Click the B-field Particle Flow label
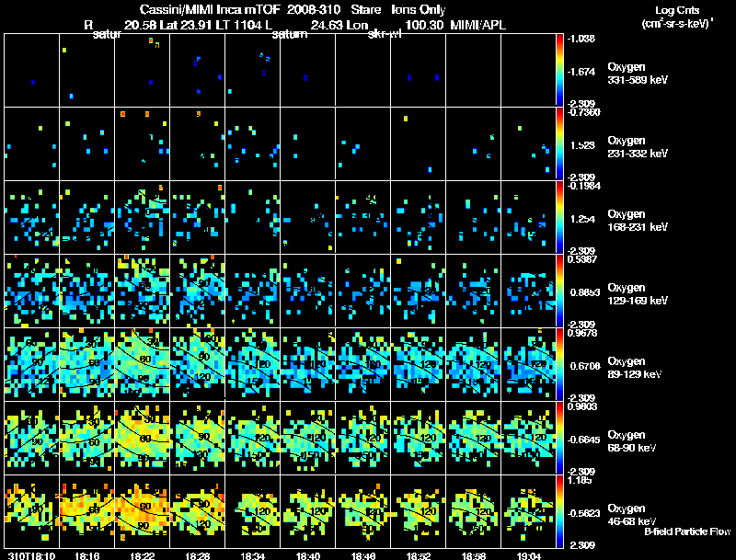 (x=687, y=531)
